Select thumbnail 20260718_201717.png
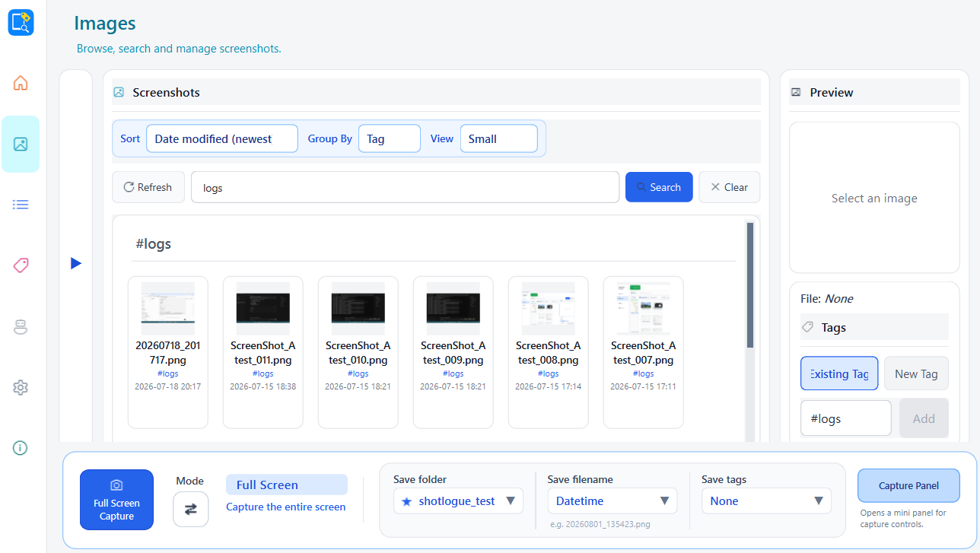 [167, 352]
